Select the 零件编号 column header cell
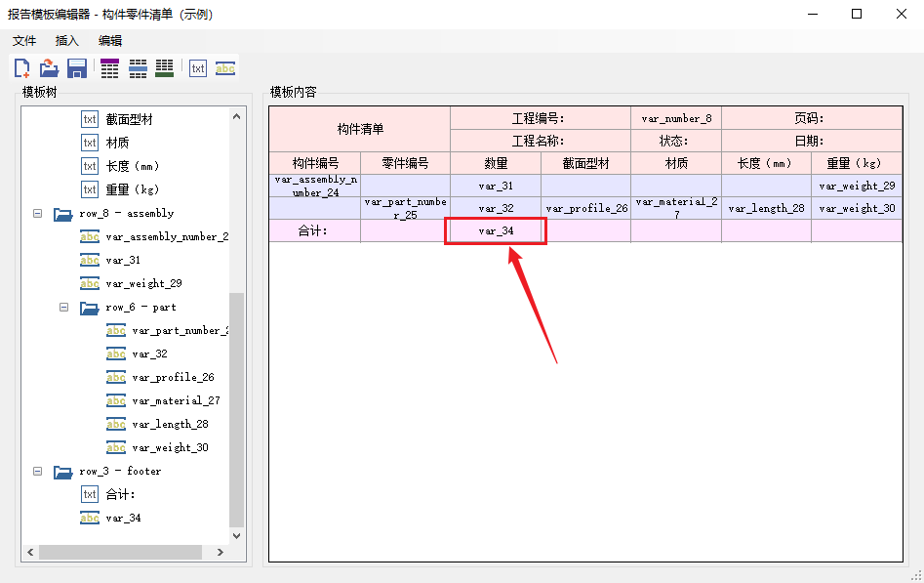This screenshot has width=924, height=583. pos(406,163)
